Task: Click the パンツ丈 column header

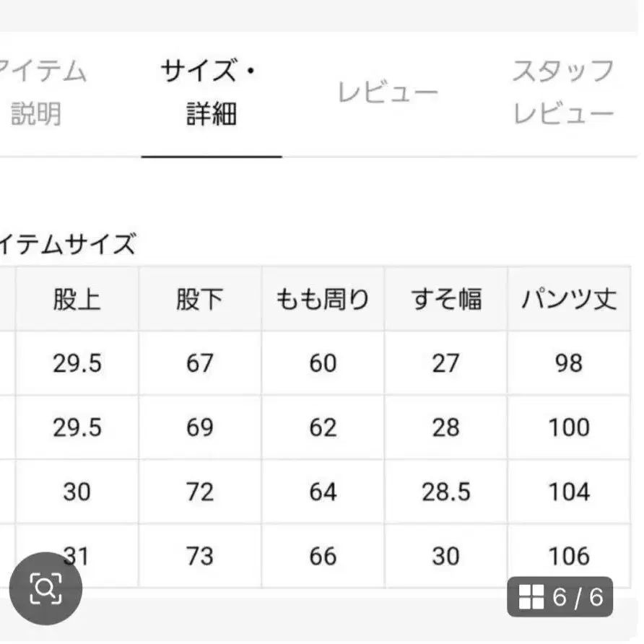Action: pyautogui.click(x=569, y=300)
